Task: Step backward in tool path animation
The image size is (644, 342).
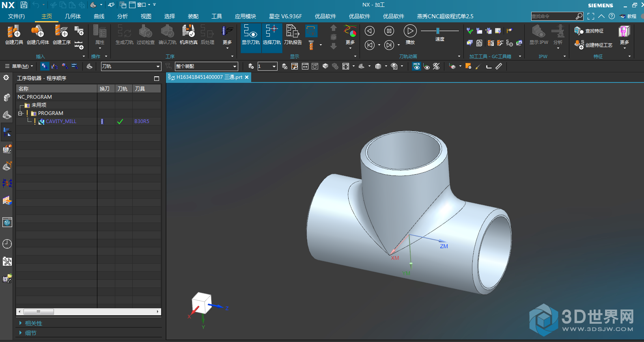Action: click(370, 31)
